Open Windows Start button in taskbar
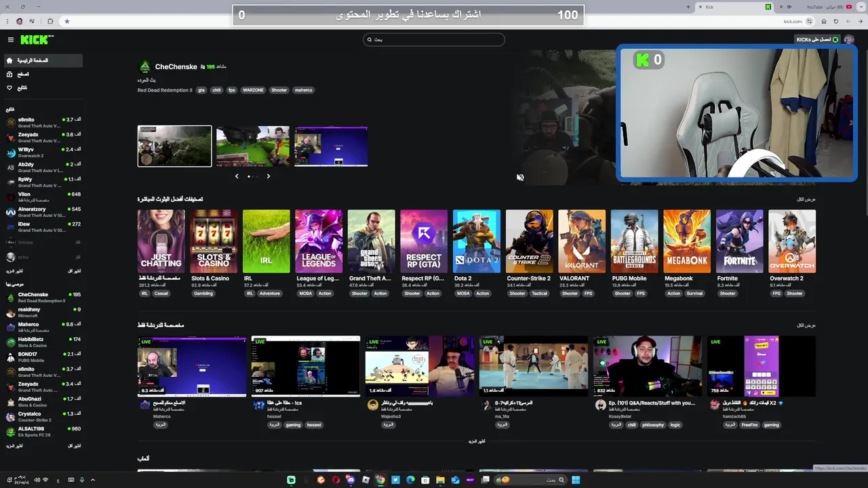This screenshot has width=868, height=488. coord(576,480)
